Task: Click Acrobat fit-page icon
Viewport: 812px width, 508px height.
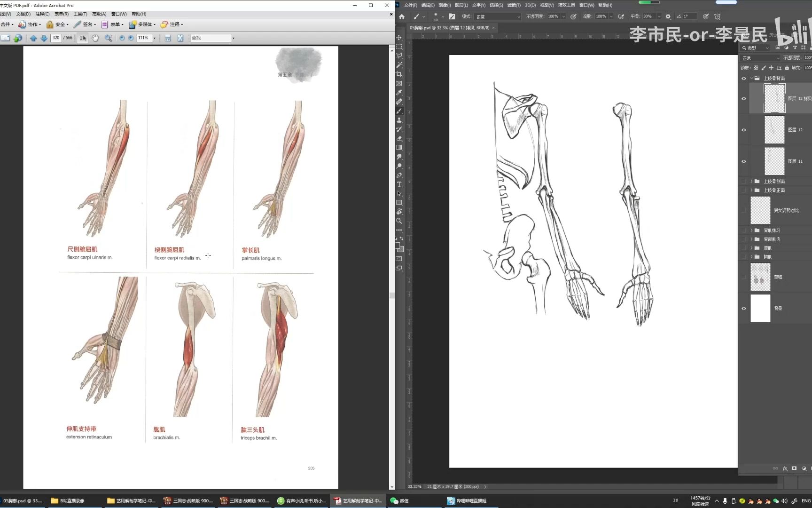Action: [180, 38]
